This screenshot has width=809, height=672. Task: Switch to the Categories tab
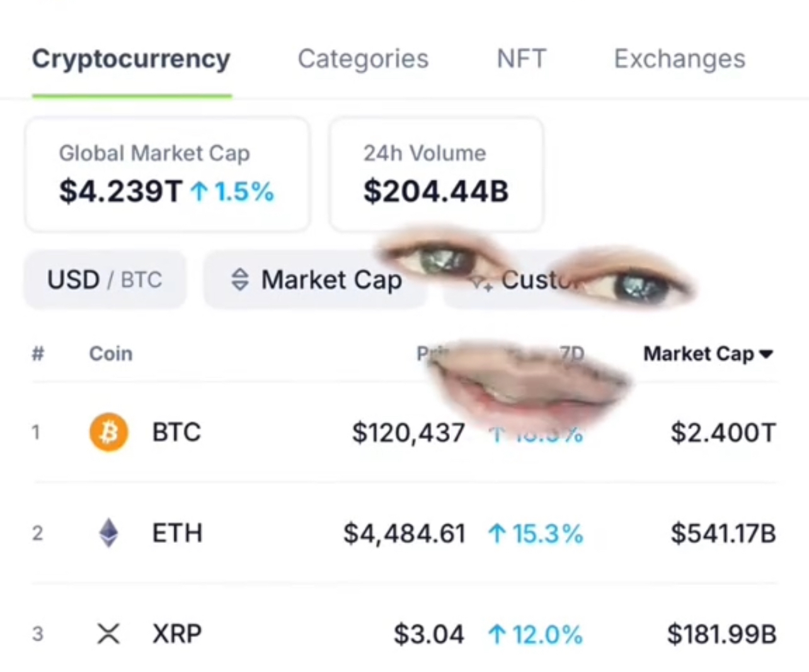tap(363, 59)
